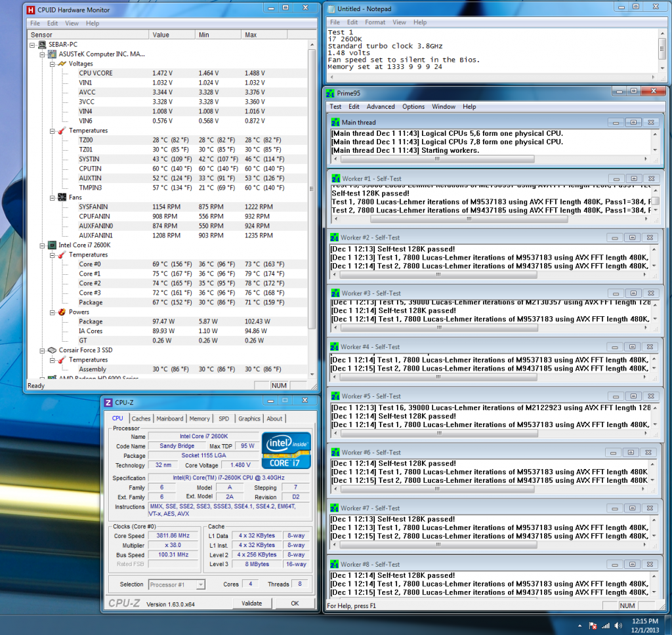Collapse the Corsair Force 3 SSD node
Viewport: 672px width, 635px height.
[42, 350]
